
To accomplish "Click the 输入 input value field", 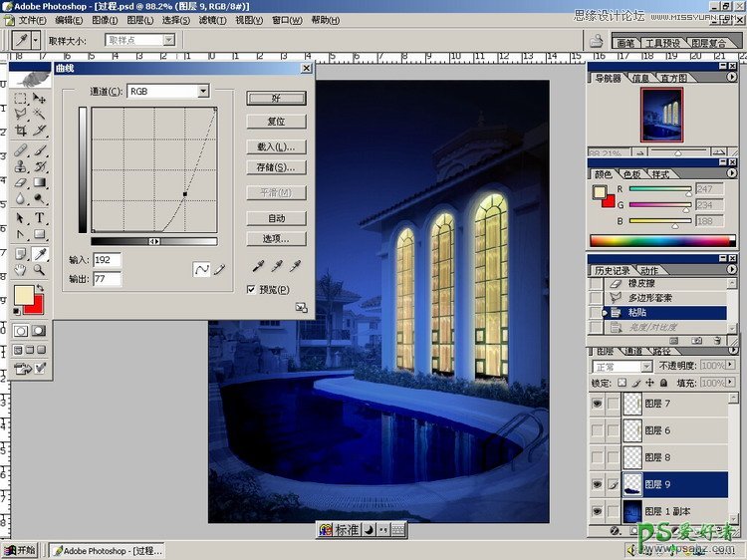I will (107, 260).
